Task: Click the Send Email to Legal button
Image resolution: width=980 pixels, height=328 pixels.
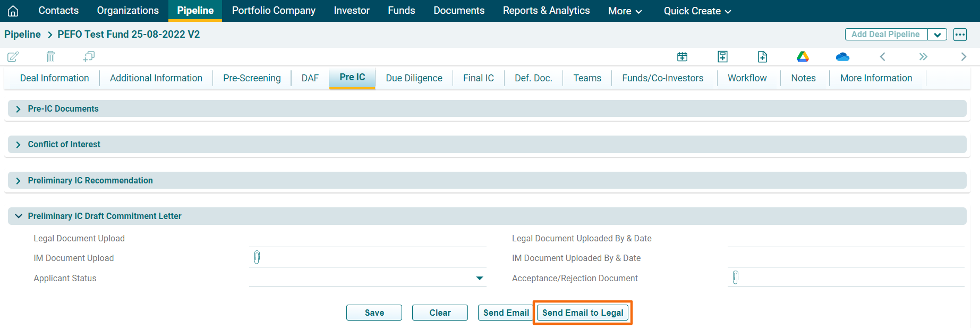Action: point(583,313)
